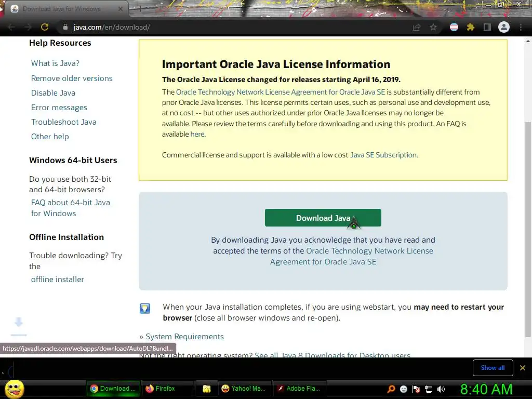Screen dimensions: 532x399
Task: Open the What is Java? link
Action: click(55, 63)
